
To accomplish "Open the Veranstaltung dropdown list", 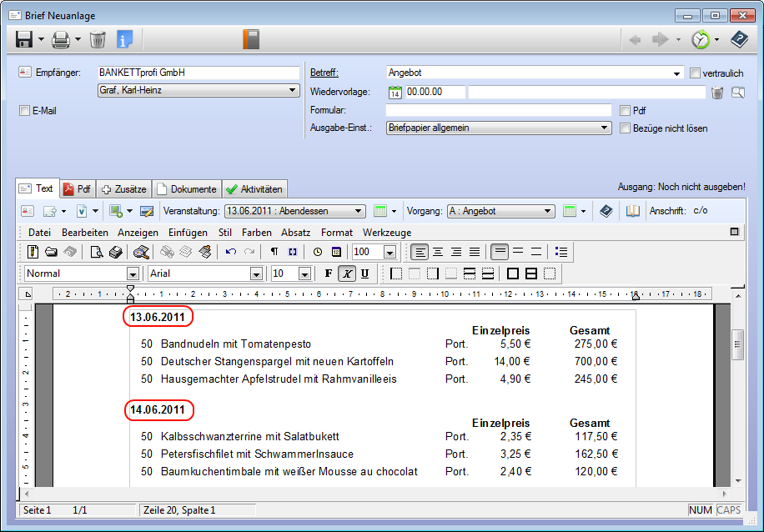I will 359,212.
